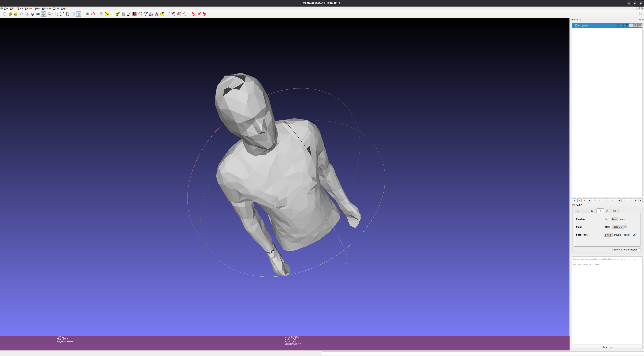The height and width of the screenshot is (356, 644).
Task: Open the Filters menu
Action: click(x=19, y=8)
